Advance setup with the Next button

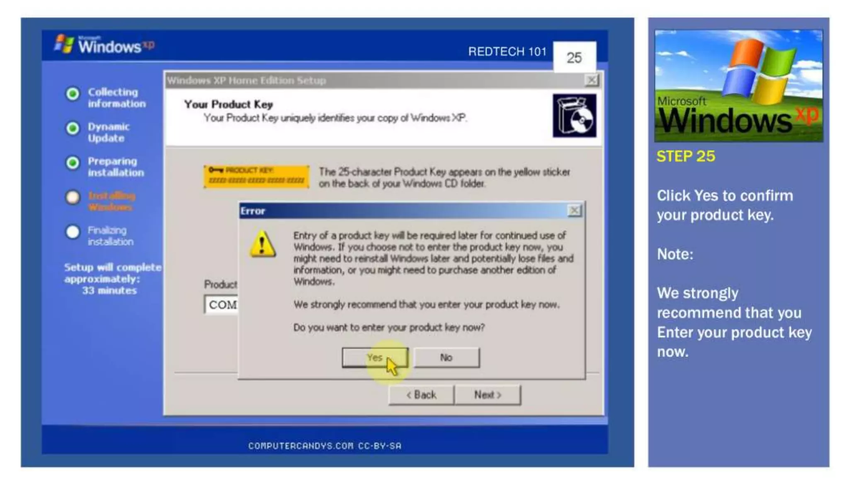(x=488, y=395)
